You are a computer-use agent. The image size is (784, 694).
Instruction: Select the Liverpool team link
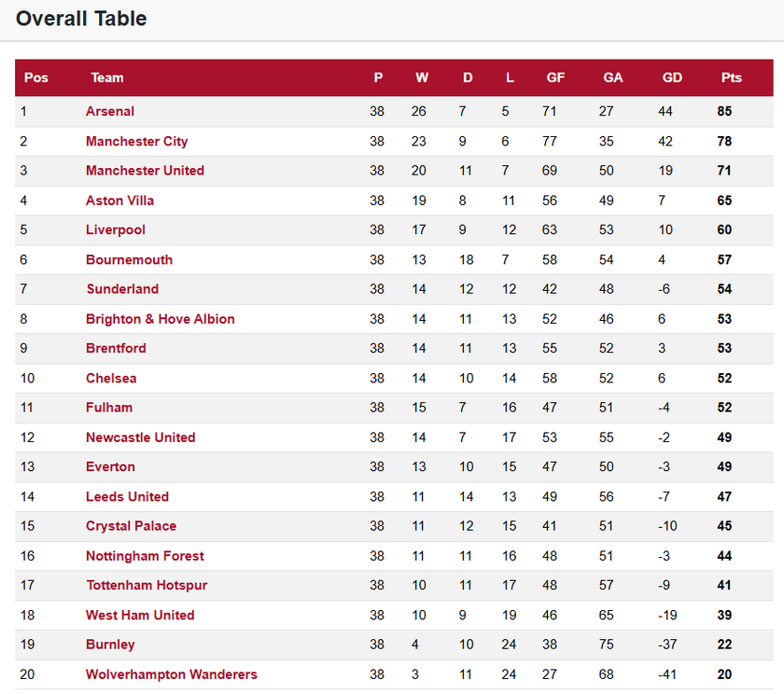click(116, 229)
